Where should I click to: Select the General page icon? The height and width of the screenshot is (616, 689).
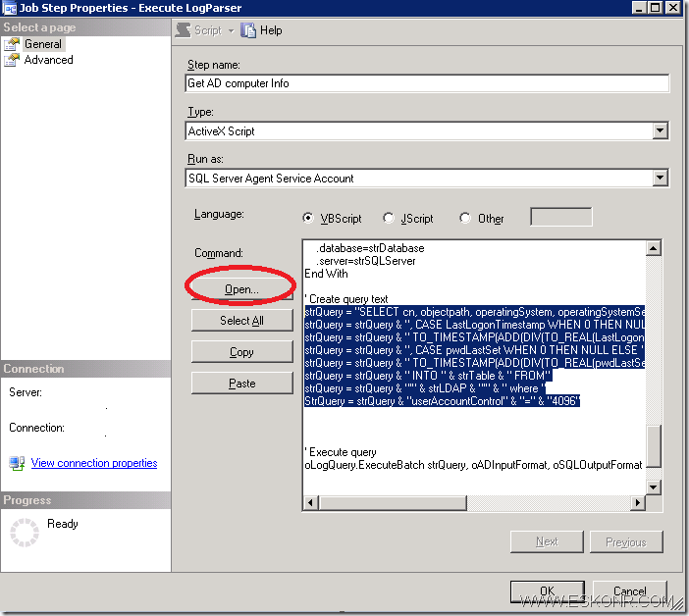tap(12, 44)
